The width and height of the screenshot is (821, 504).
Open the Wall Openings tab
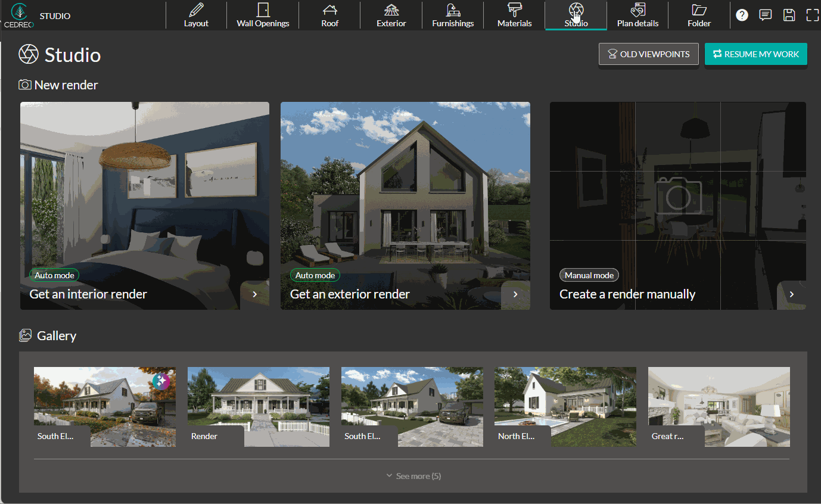[263, 15]
